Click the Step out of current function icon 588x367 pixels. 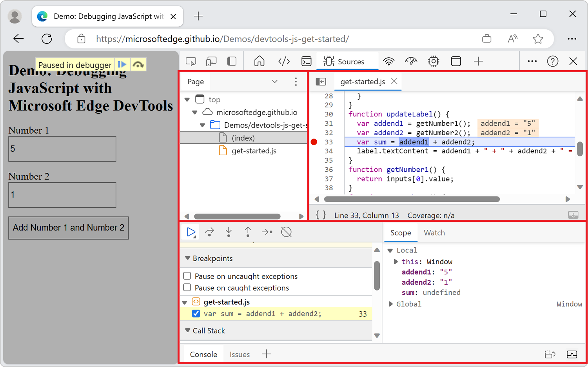click(248, 232)
